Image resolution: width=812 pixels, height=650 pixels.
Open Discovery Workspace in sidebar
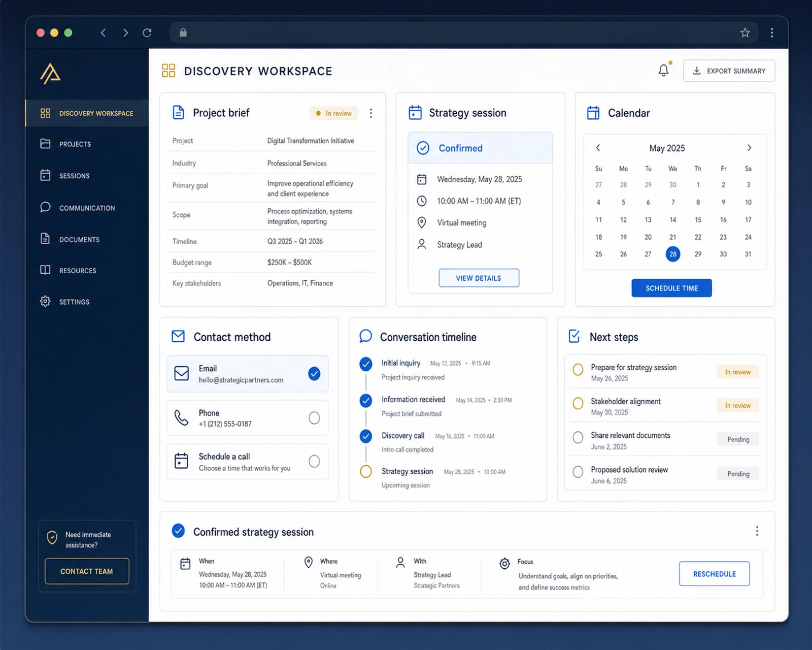pos(87,113)
